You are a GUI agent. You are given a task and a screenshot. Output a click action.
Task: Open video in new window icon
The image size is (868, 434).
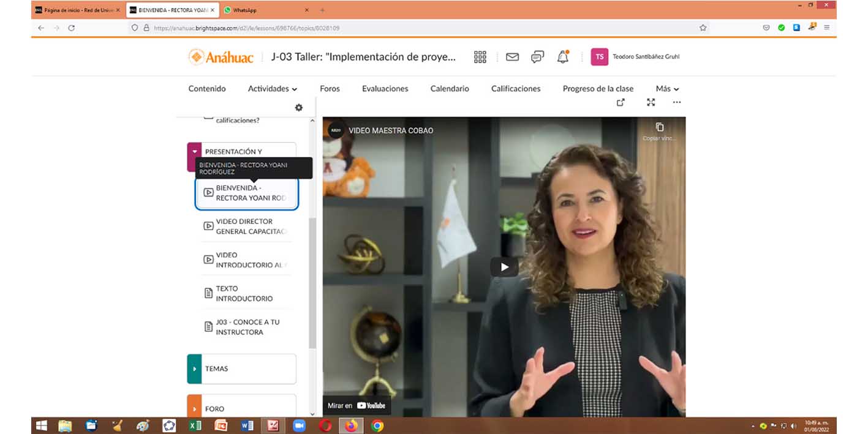pos(621,103)
